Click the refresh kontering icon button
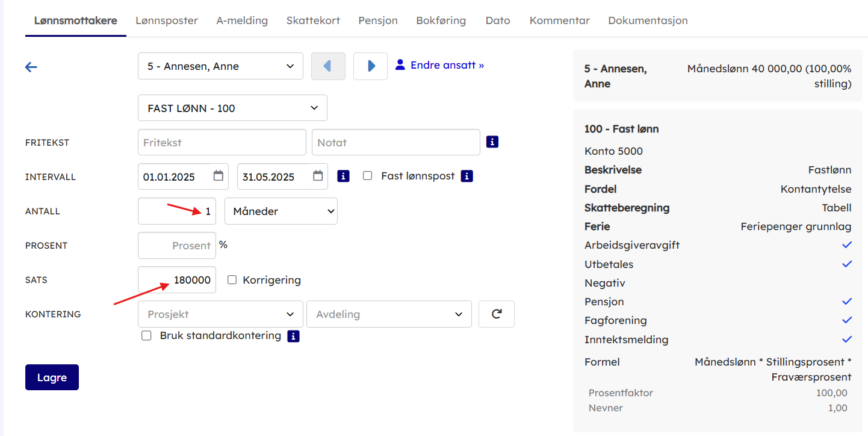Screen dimensions: 868x436 pyautogui.click(x=497, y=314)
